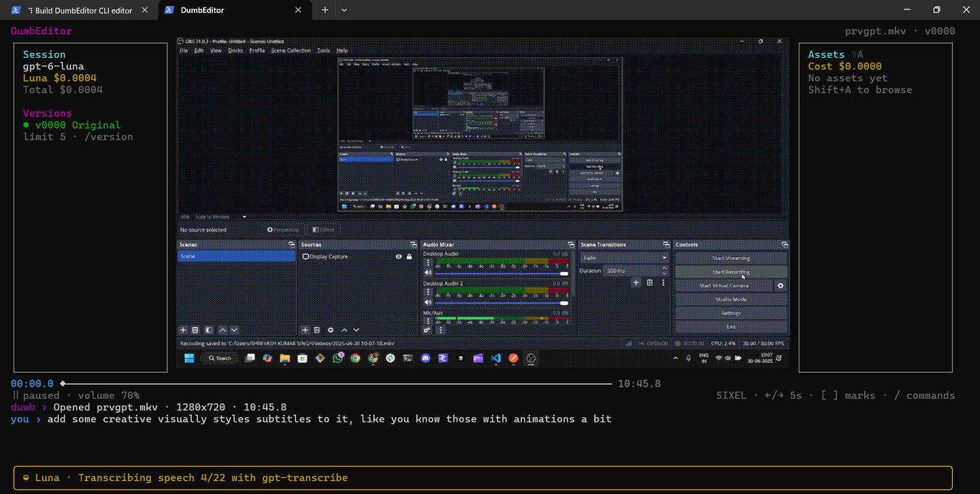The image size is (980, 494).
Task: Click the Desktop Audio 2 volume slider
Action: (502, 303)
